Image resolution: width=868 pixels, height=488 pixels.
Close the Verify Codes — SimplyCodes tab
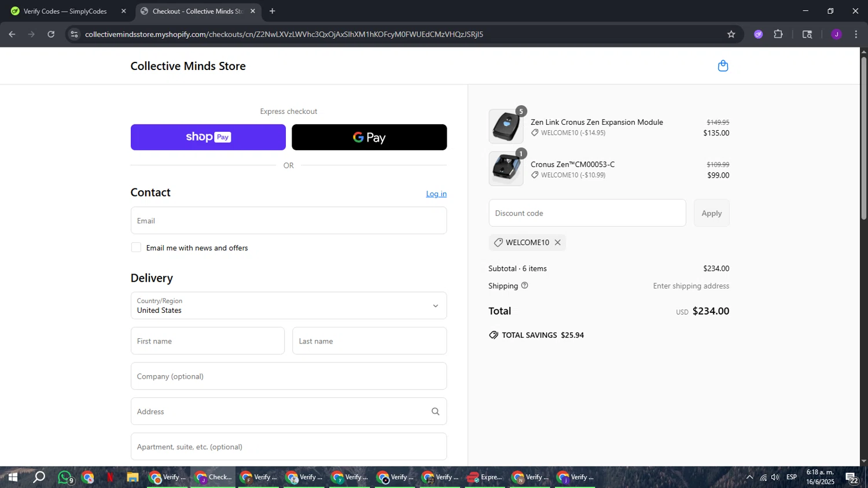[123, 11]
